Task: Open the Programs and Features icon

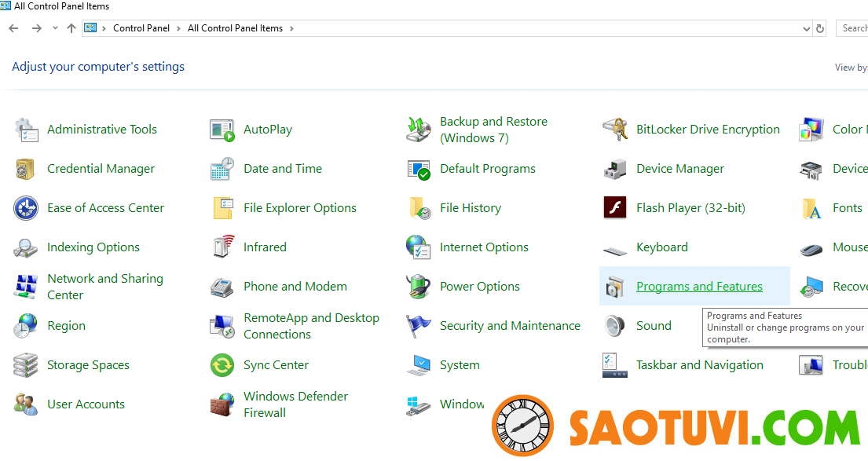Action: (615, 287)
